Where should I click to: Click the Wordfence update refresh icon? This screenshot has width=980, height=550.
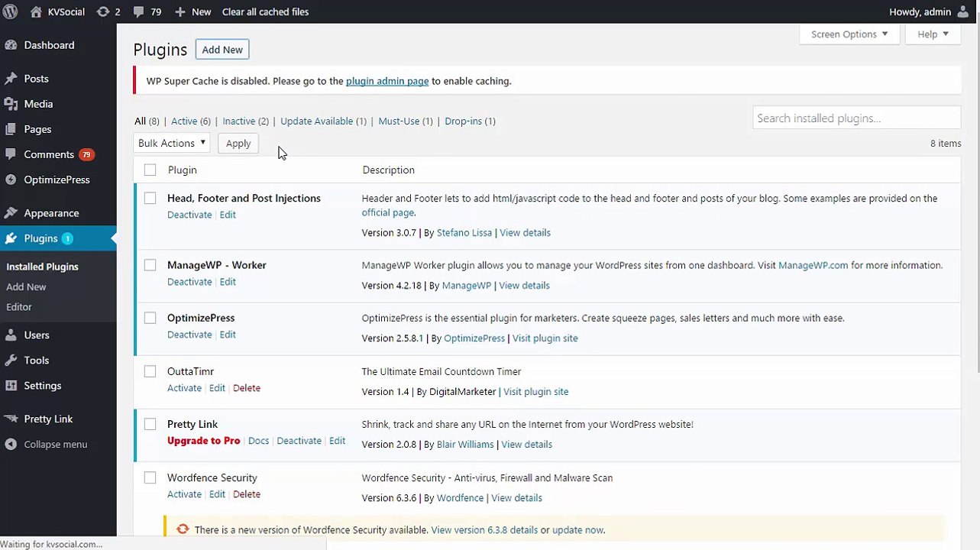pos(183,529)
